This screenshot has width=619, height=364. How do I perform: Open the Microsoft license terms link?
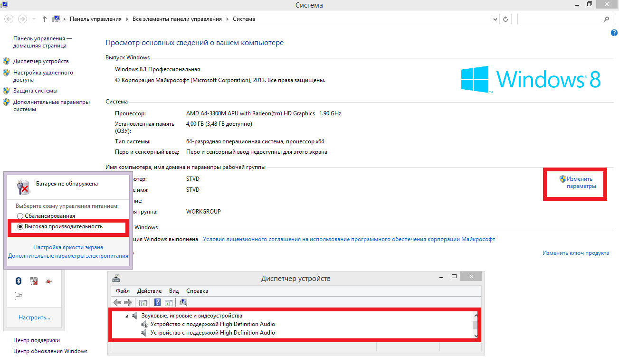(x=349, y=239)
